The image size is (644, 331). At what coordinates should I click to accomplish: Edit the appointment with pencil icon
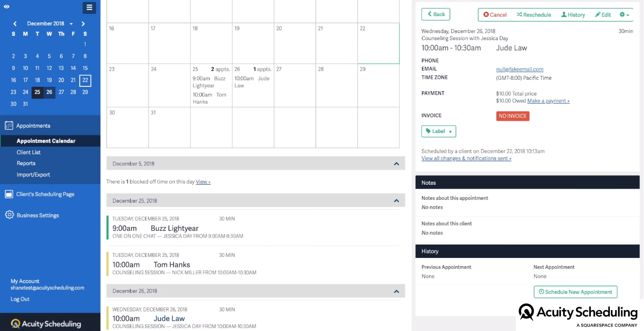[603, 15]
